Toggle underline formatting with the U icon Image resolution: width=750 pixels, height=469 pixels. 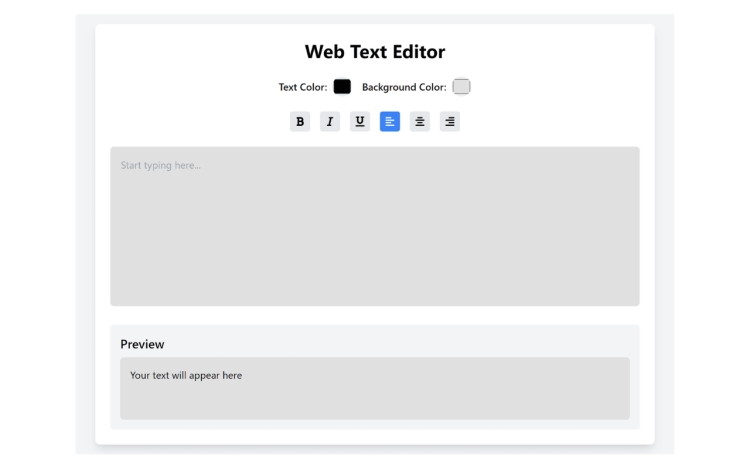(360, 121)
